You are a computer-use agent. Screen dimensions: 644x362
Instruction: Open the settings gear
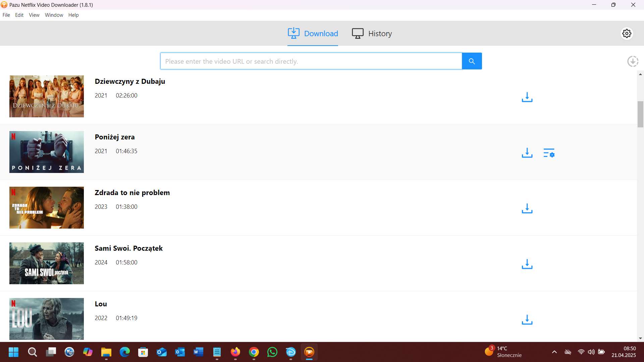(x=627, y=34)
